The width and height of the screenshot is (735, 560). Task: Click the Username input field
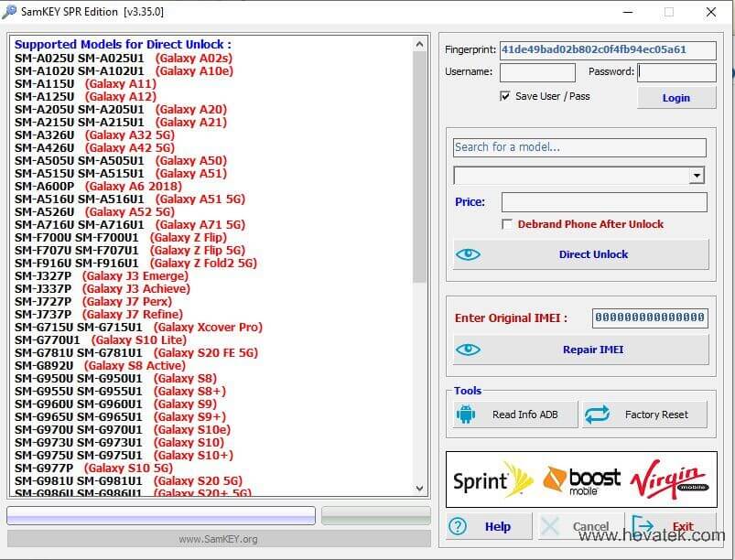[537, 72]
